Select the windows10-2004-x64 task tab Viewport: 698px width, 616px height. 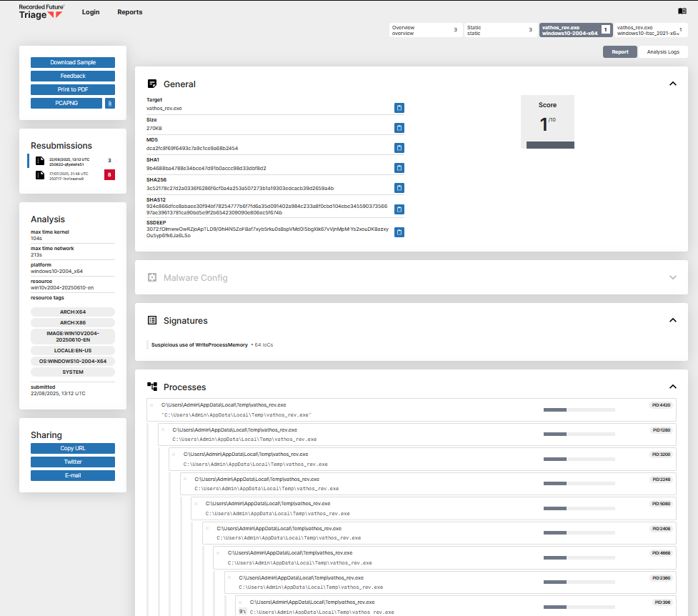coord(576,30)
